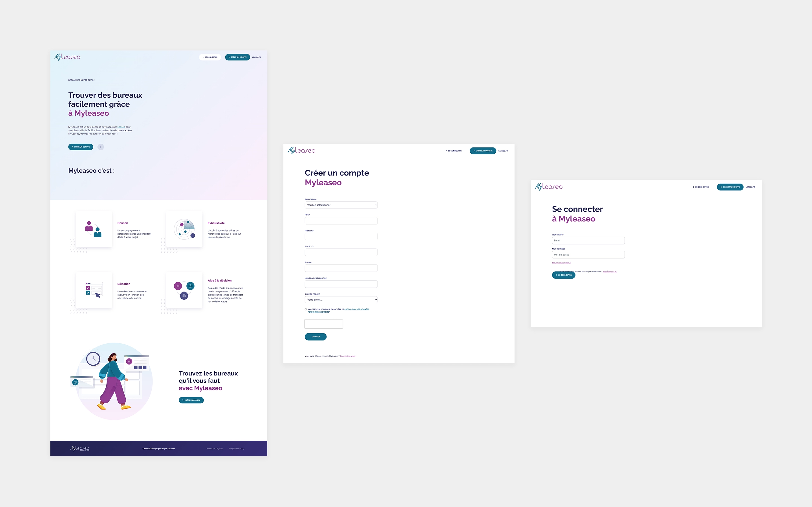Click the Connectez-vous hyperlink
Screen dimensions: 812x507
click(x=348, y=356)
